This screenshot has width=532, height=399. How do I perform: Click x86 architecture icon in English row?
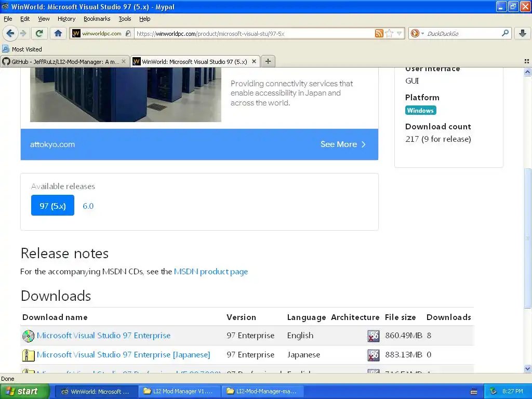[x=373, y=336]
